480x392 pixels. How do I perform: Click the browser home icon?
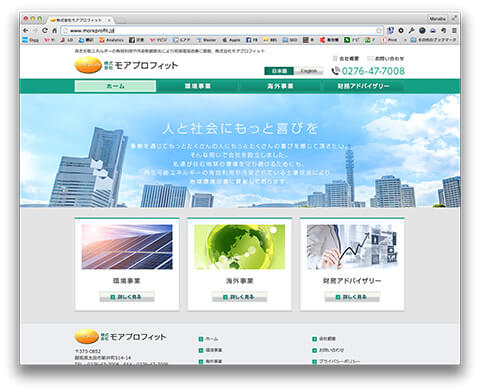click(x=54, y=30)
